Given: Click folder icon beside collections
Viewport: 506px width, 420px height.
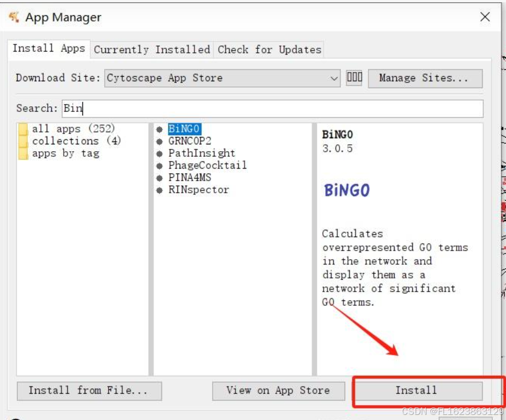Looking at the screenshot, I should click(x=23, y=142).
